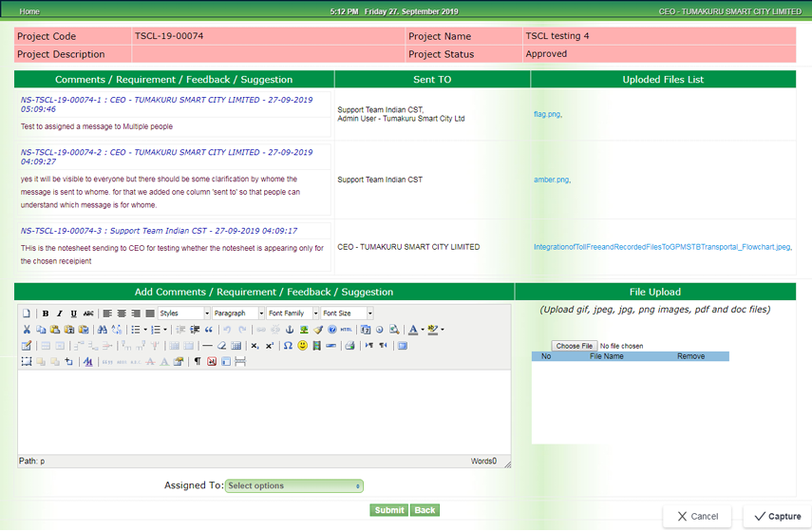812x532 pixels.
Task: Click the print icon in the editor toolbar
Action: pos(349,346)
